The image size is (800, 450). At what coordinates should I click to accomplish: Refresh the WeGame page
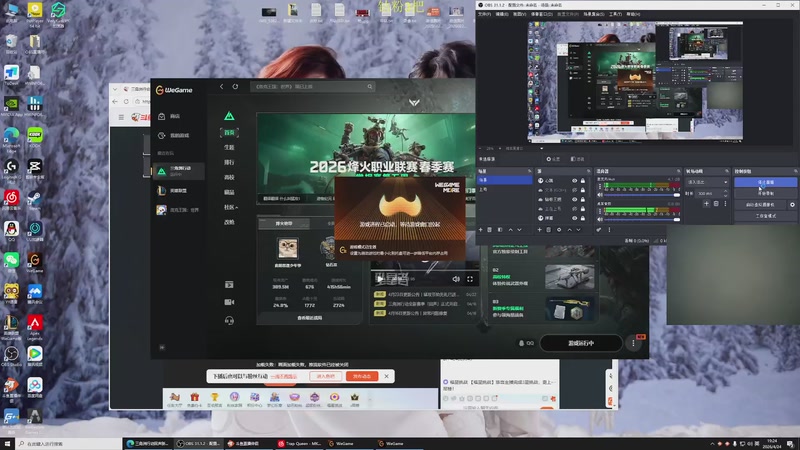(x=235, y=87)
